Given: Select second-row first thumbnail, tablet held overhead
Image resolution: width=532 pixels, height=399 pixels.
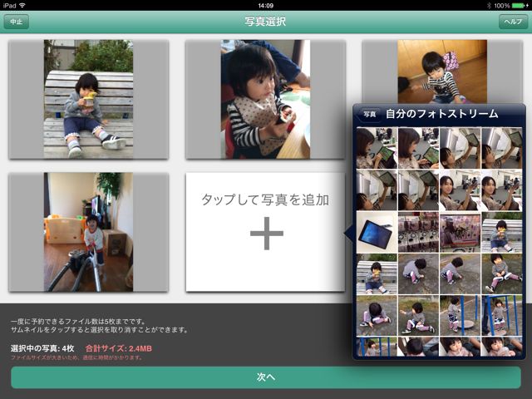Looking at the screenshot, I should pos(377,190).
